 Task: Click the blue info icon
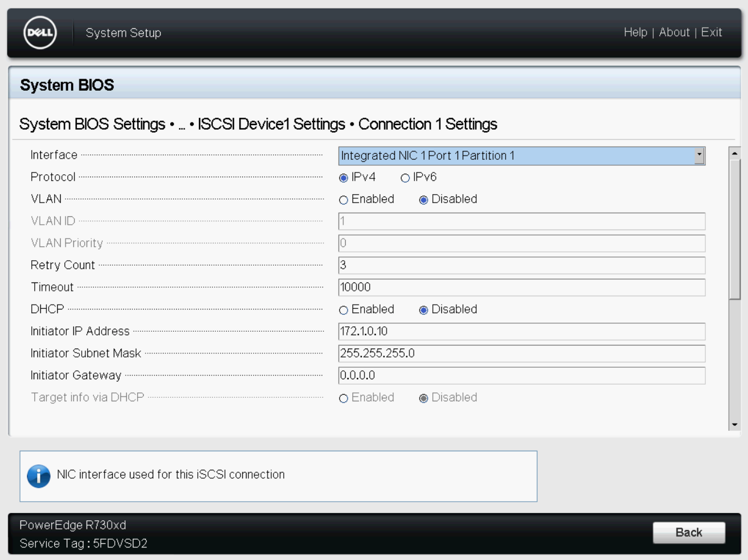(38, 475)
